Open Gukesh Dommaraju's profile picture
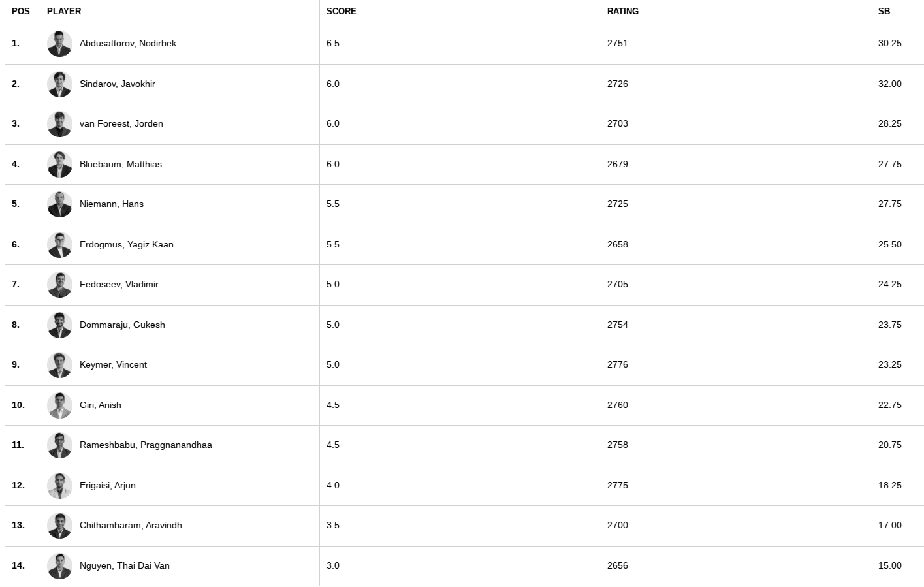The width and height of the screenshot is (924, 587). coord(59,325)
